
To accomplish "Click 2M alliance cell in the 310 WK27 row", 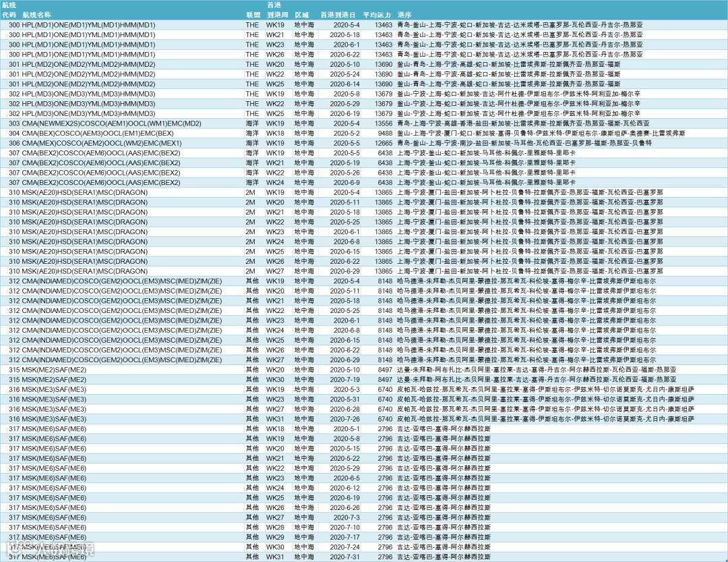I will coord(250,271).
